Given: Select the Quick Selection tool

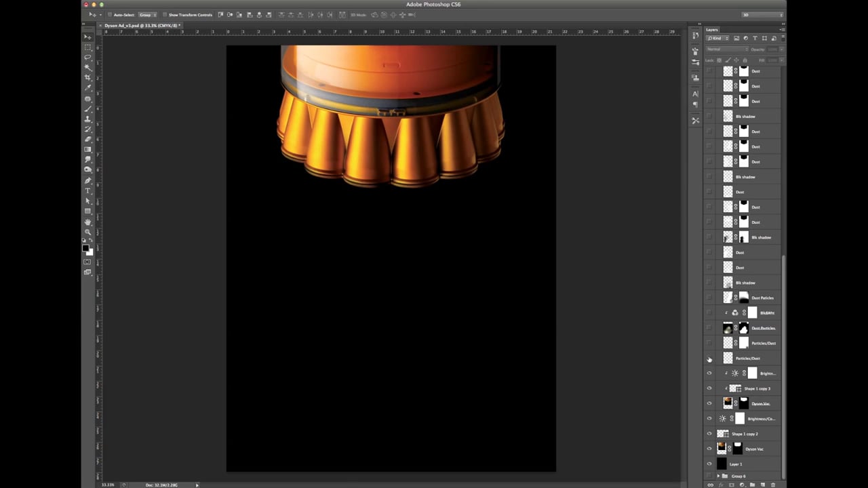Looking at the screenshot, I should coord(87,67).
